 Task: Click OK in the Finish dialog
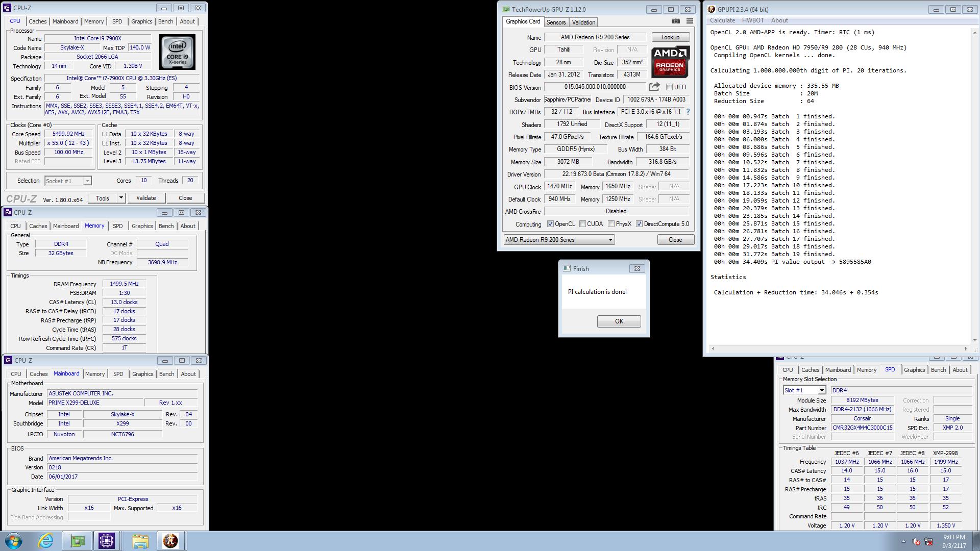pos(619,321)
